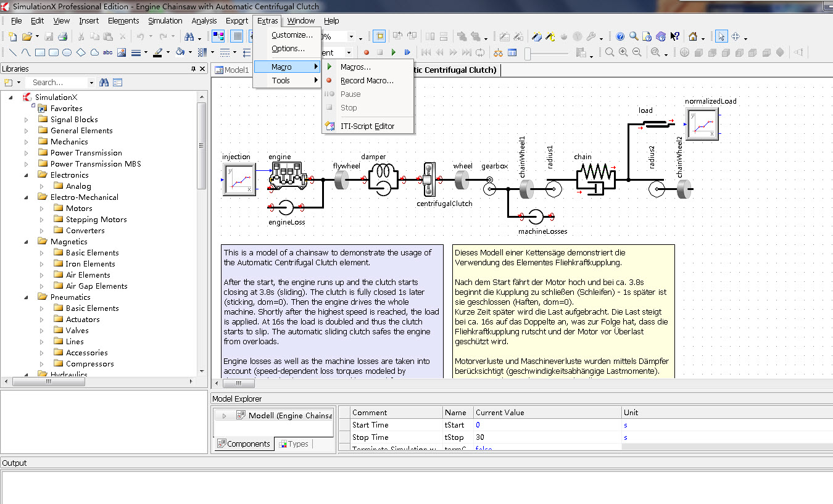Viewport: 833px width, 504px height.
Task: Choose Options... in Extras menu
Action: [x=288, y=49]
